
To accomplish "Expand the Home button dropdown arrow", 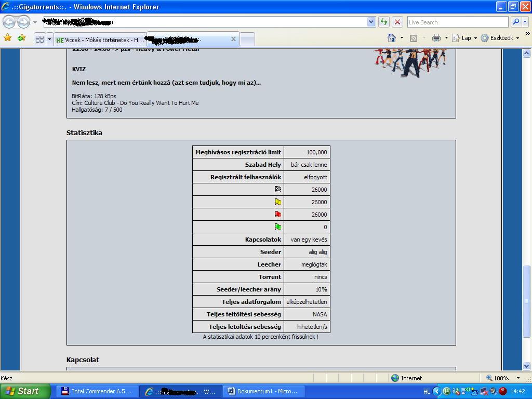I will [402, 38].
